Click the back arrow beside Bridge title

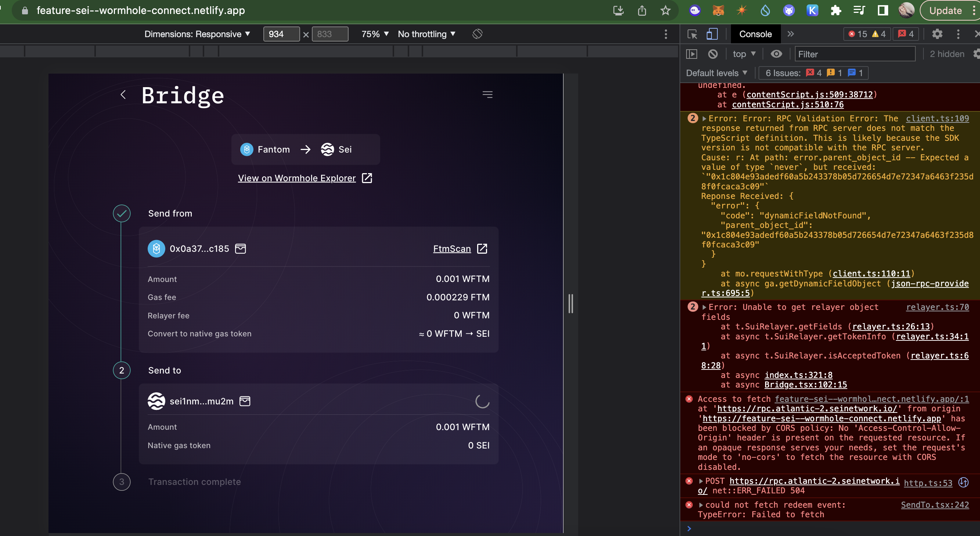pyautogui.click(x=123, y=95)
